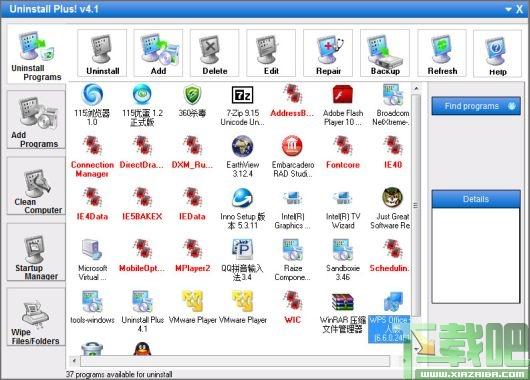The width and height of the screenshot is (530, 380).
Task: Click the Delete toolbar button
Action: point(215,53)
